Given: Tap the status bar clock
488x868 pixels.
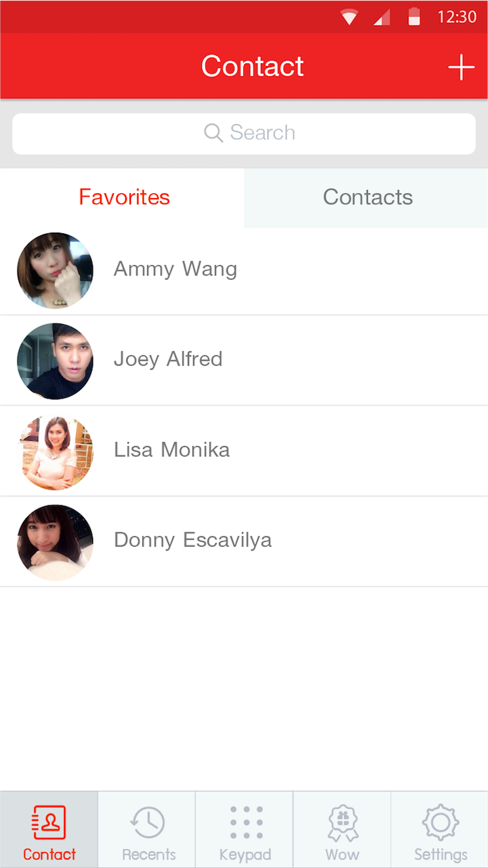Looking at the screenshot, I should (457, 17).
